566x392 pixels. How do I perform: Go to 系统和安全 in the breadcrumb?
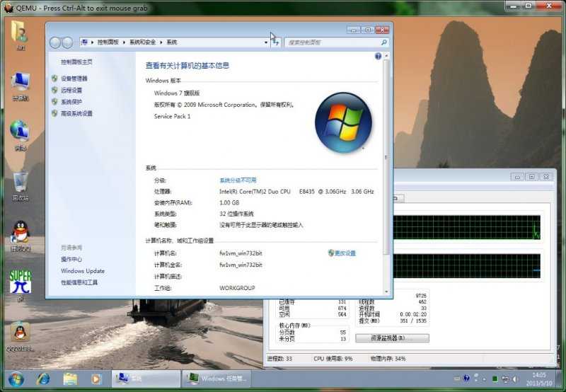143,42
